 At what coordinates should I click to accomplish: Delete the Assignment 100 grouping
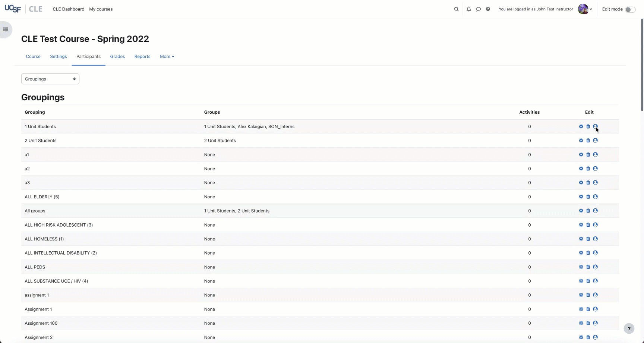588,323
